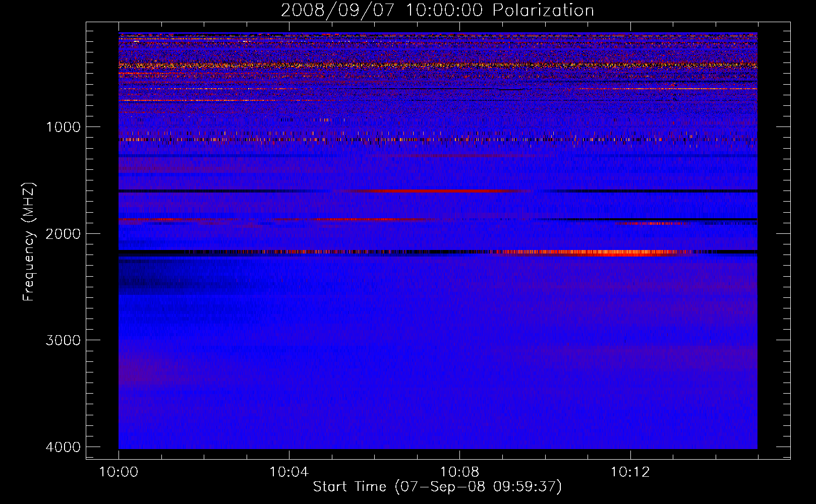Click the 10:00 time tick label
Screen dimensions: 816x504
pyautogui.click(x=119, y=472)
